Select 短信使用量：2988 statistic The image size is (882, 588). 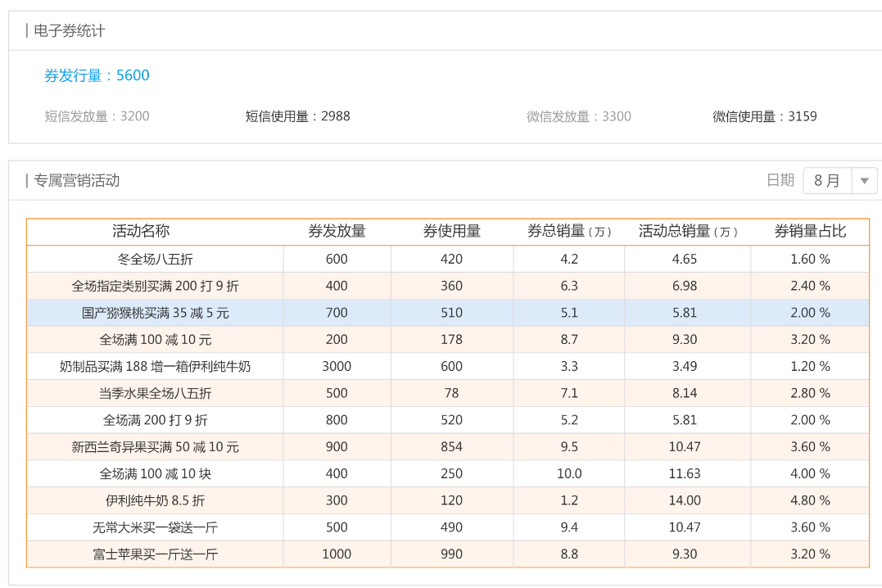coord(297,116)
